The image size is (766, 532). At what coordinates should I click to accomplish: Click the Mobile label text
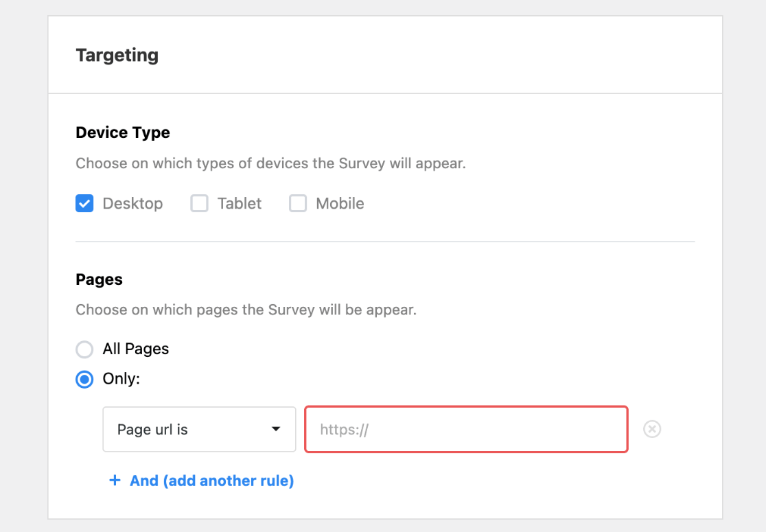coord(340,204)
